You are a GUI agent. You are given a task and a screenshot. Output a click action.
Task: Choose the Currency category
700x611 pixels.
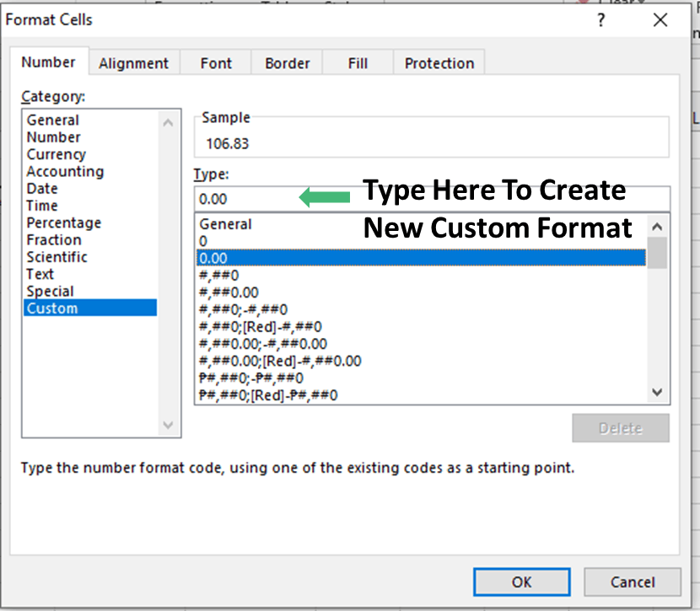pyautogui.click(x=90, y=154)
